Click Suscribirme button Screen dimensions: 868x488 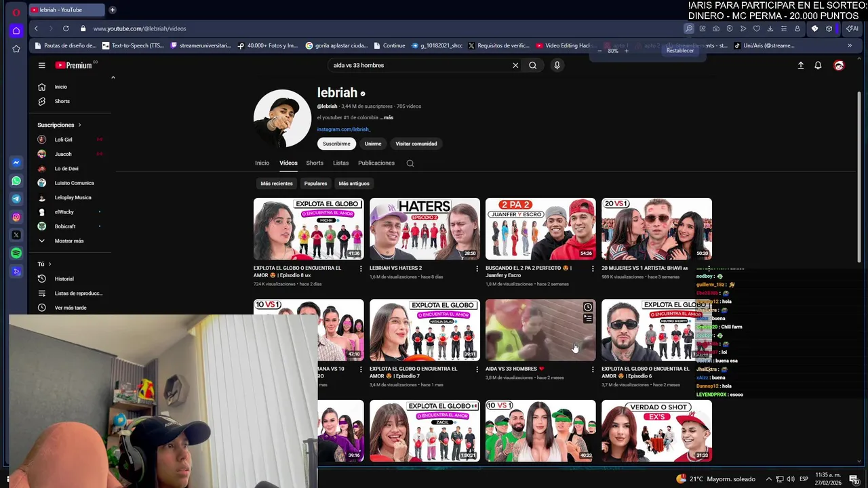coord(336,144)
